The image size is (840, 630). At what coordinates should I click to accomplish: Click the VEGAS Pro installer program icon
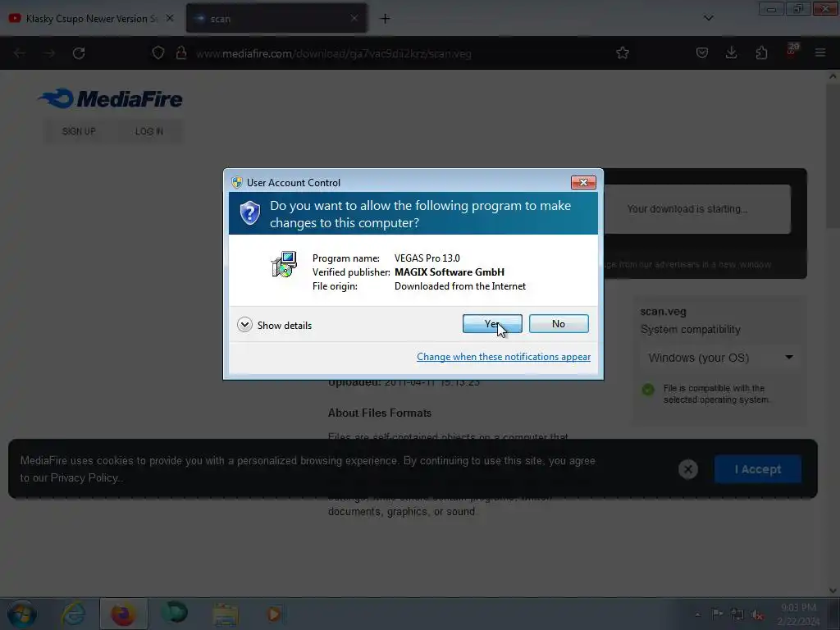tap(284, 263)
